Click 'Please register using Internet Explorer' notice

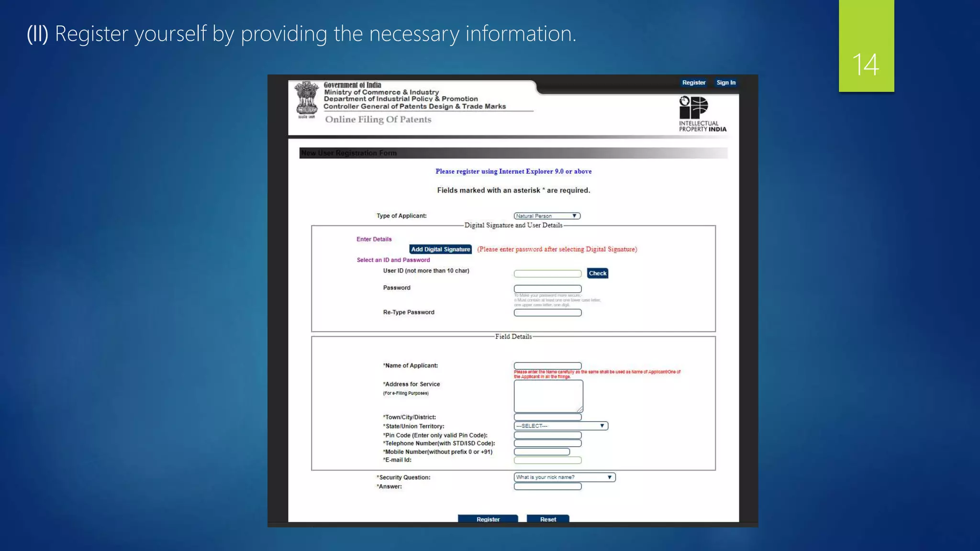(513, 171)
